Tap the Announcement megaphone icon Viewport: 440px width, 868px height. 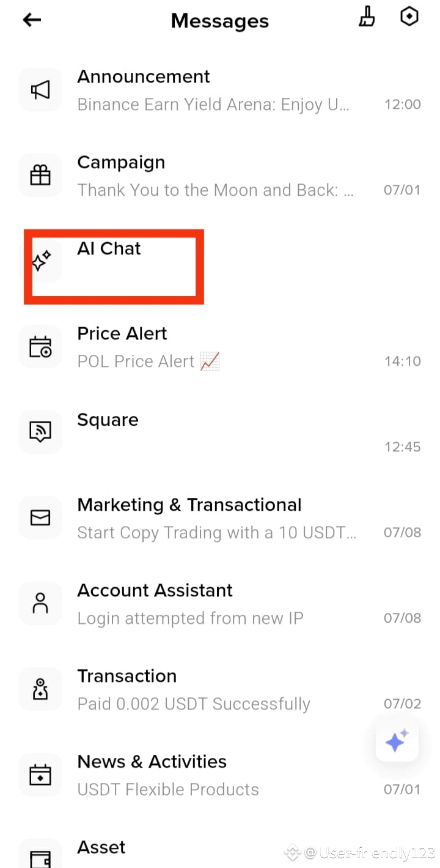40,90
